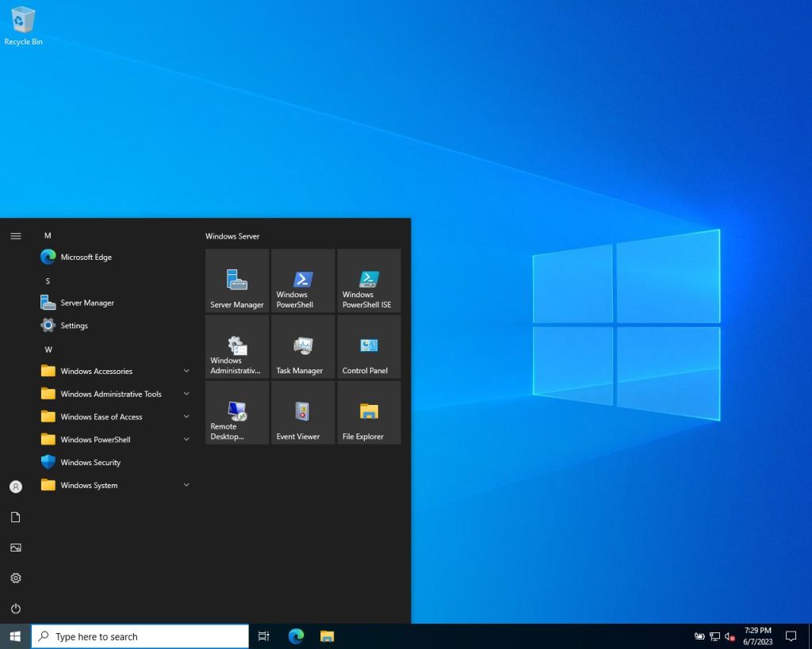
Task: Open the Pictures sidebar icon
Action: (15, 547)
